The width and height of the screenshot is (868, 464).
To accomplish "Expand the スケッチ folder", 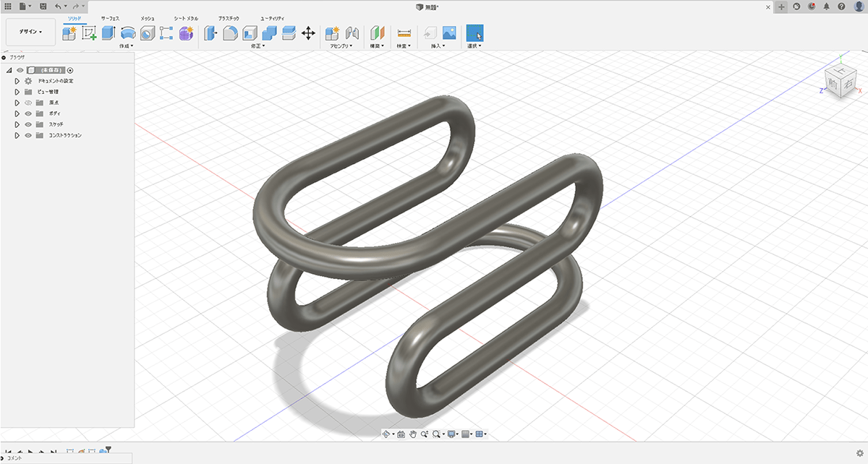I will (x=17, y=124).
